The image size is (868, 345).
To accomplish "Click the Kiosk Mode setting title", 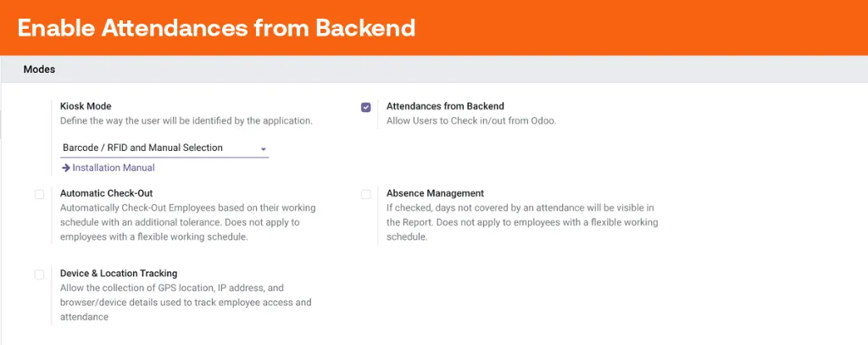I will (86, 106).
